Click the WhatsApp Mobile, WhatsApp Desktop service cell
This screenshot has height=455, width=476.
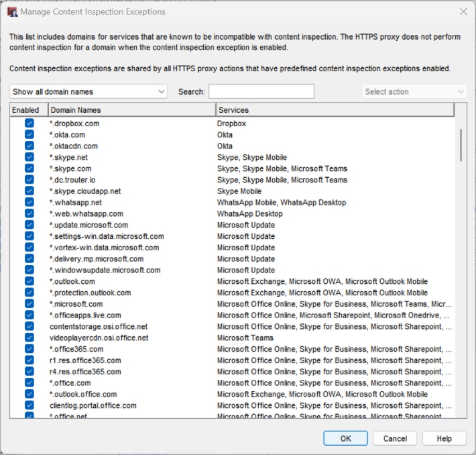pyautogui.click(x=282, y=203)
